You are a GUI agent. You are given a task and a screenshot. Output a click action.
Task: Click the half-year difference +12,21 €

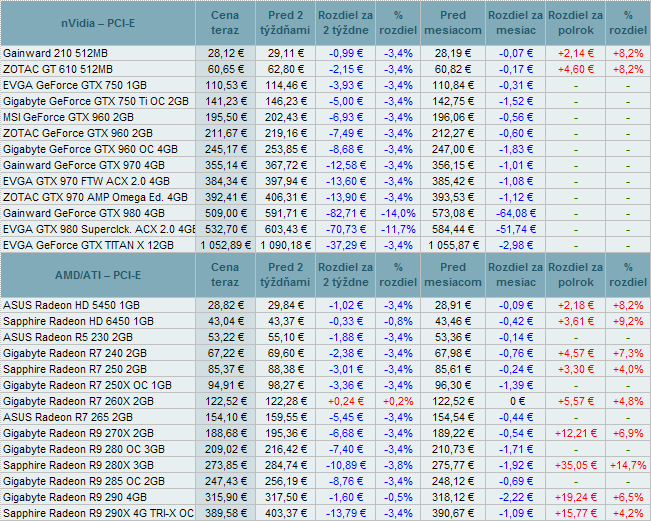(576, 433)
